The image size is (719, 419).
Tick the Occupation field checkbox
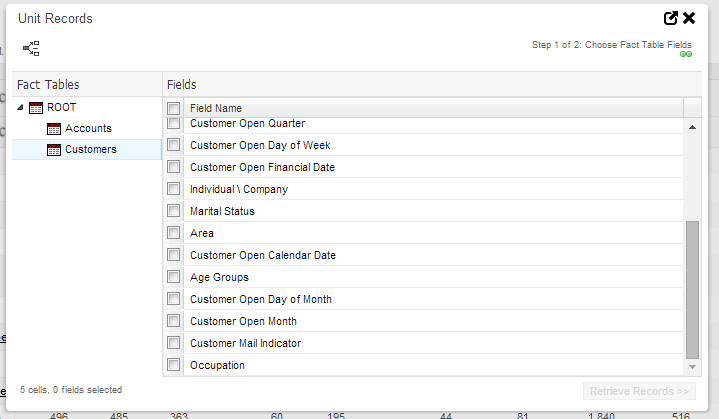[174, 365]
